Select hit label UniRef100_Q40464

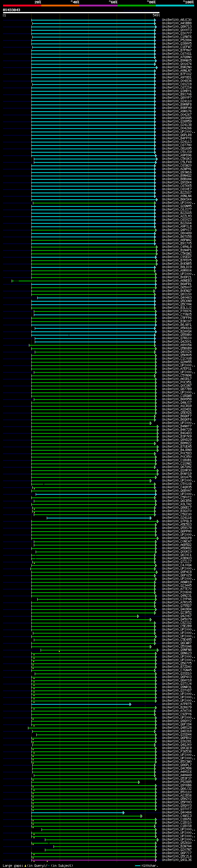pos(177,813)
